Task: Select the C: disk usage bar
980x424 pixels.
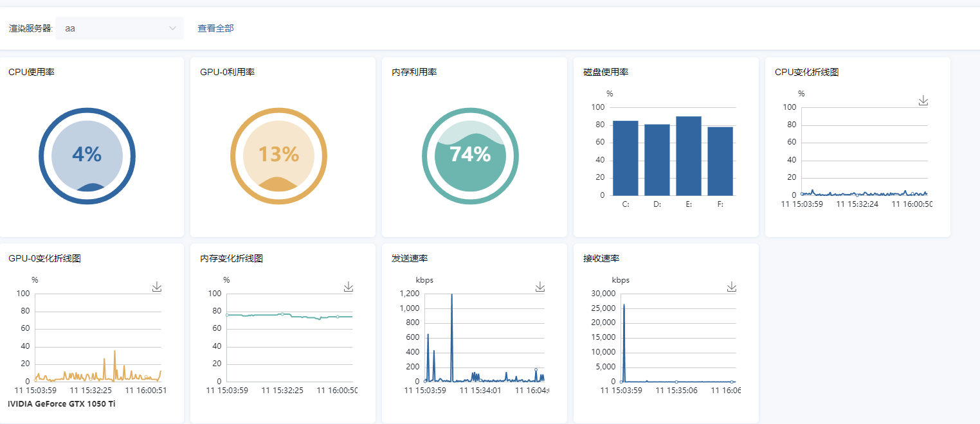Action: coord(625,158)
